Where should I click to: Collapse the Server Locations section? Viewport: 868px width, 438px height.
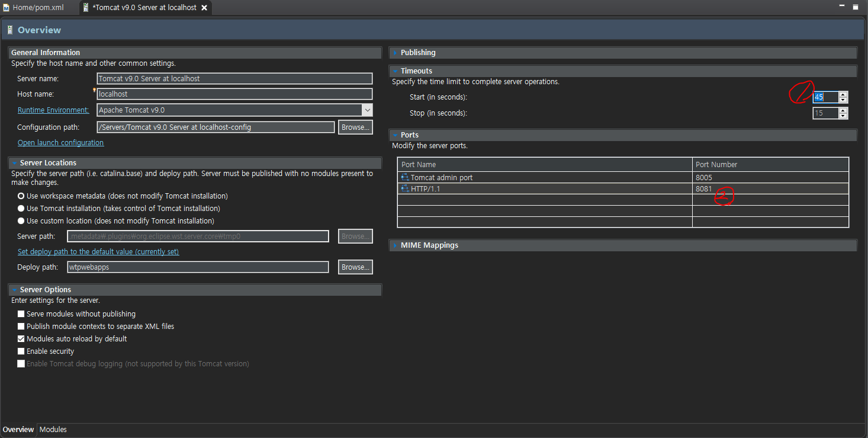pyautogui.click(x=14, y=163)
